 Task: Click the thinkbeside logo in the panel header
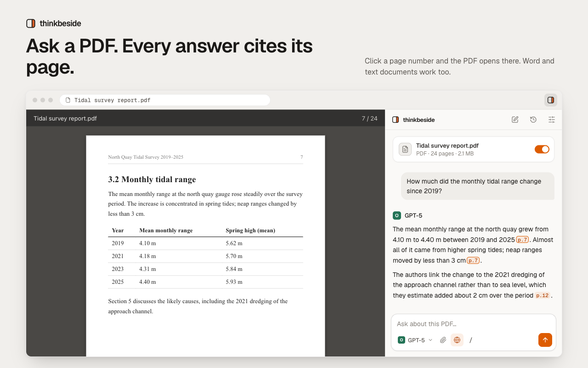(396, 120)
